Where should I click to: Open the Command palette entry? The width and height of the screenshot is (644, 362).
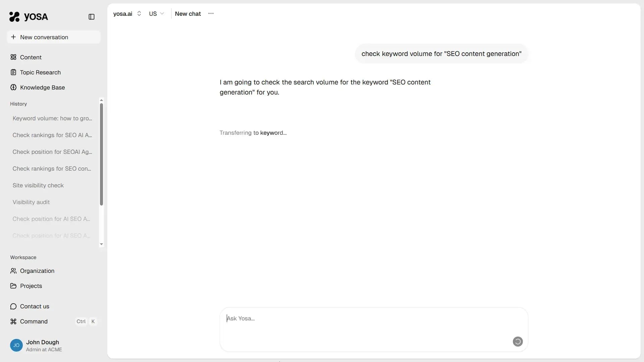[54, 321]
